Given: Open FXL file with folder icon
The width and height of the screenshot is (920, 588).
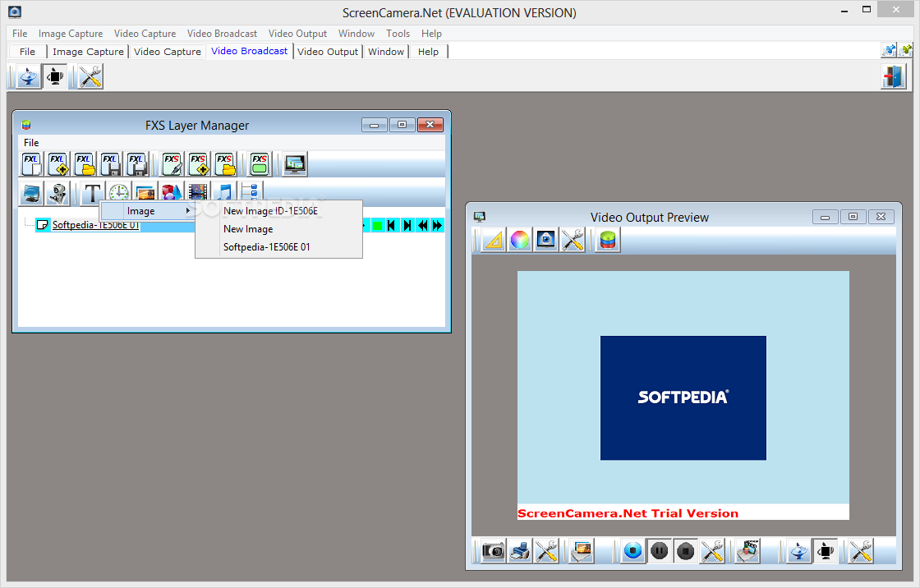Looking at the screenshot, I should [85, 164].
